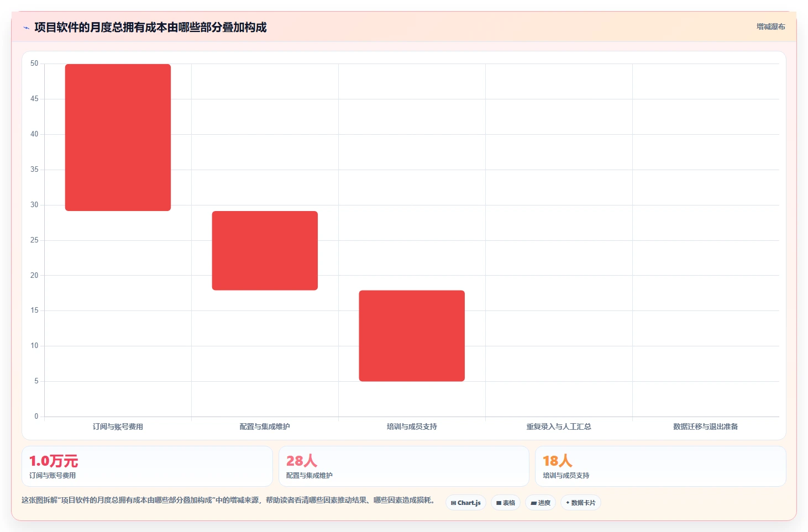808x532 pixels.
Task: Click the red bar for 订阅与账号费用
Action: point(118,138)
